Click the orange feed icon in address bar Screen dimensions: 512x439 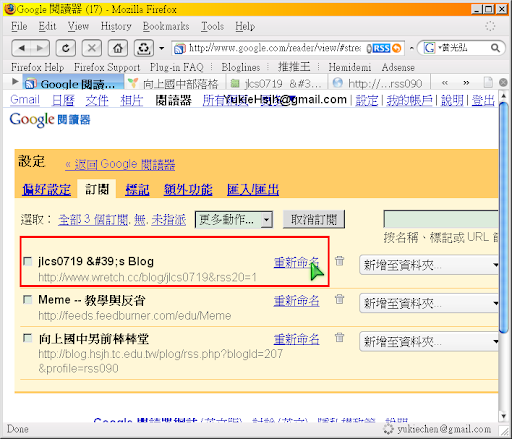pos(397,49)
